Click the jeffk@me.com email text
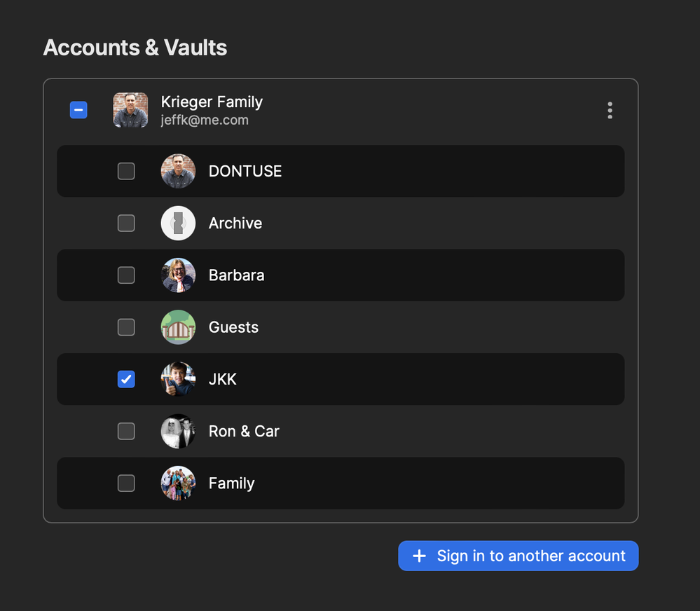This screenshot has width=700, height=611. point(205,120)
